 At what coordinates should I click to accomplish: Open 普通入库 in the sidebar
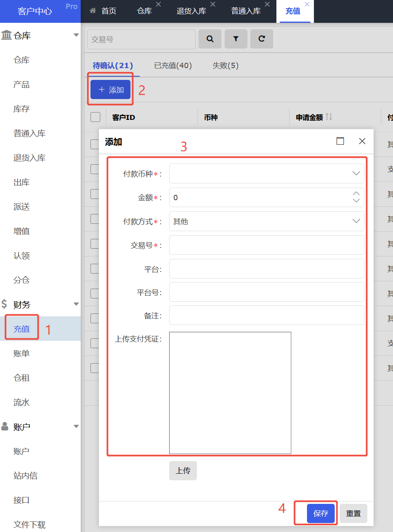[29, 133]
